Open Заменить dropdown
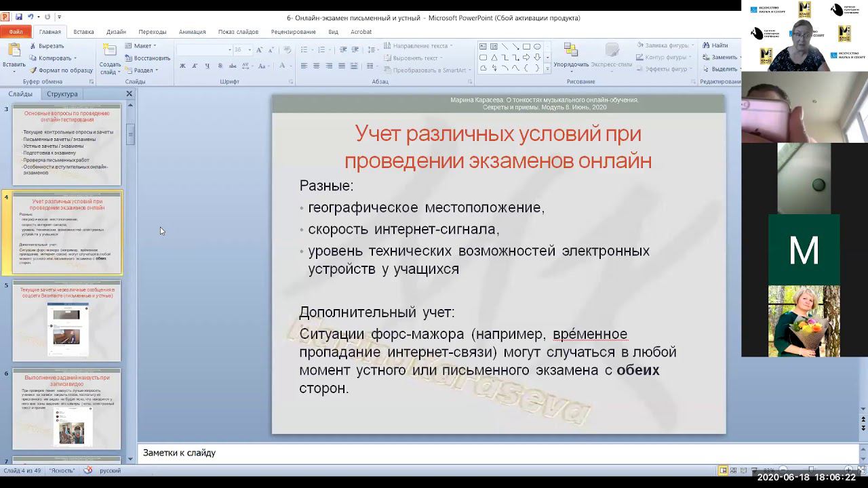Image resolution: width=868 pixels, height=488 pixels. (x=724, y=57)
